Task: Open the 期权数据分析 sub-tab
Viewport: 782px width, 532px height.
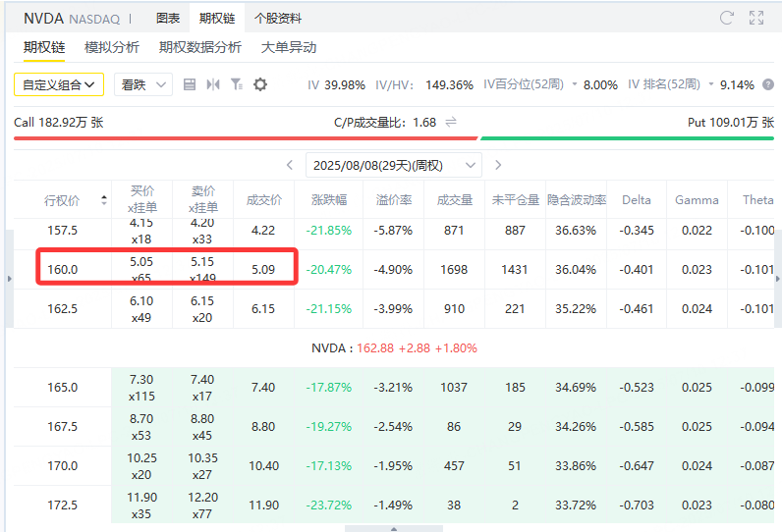Action: pyautogui.click(x=200, y=47)
